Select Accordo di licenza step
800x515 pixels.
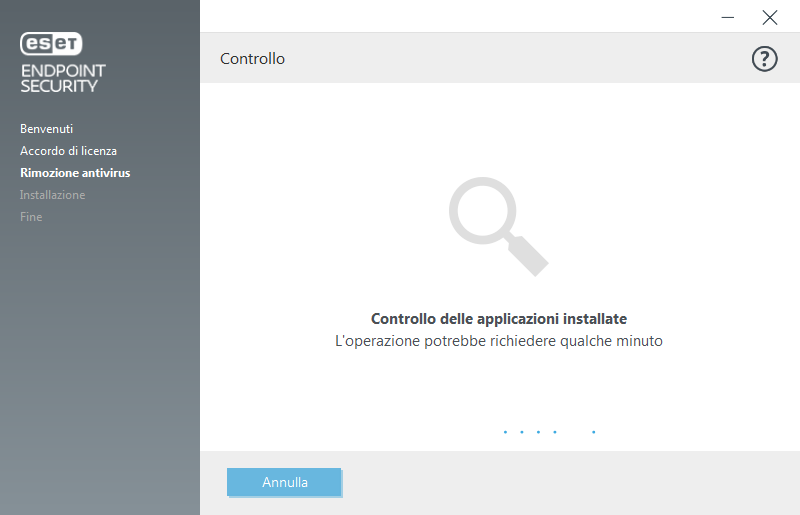(x=68, y=151)
